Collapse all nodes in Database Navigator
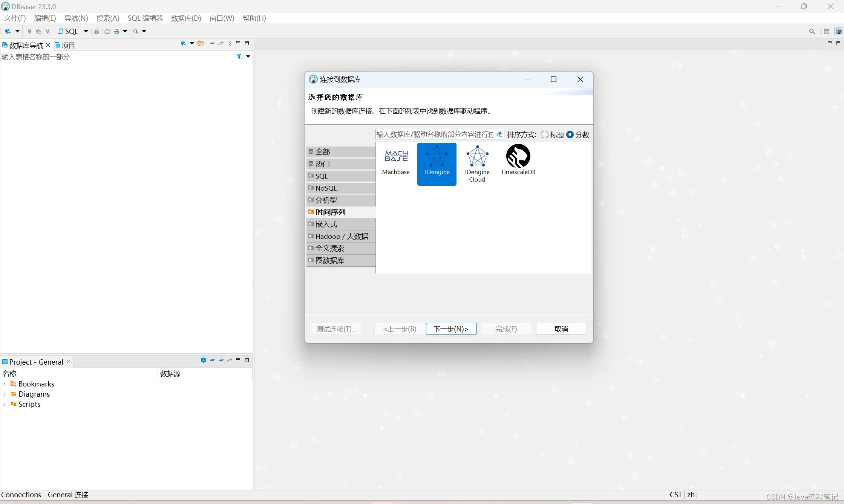The height and width of the screenshot is (504, 844). (x=212, y=44)
